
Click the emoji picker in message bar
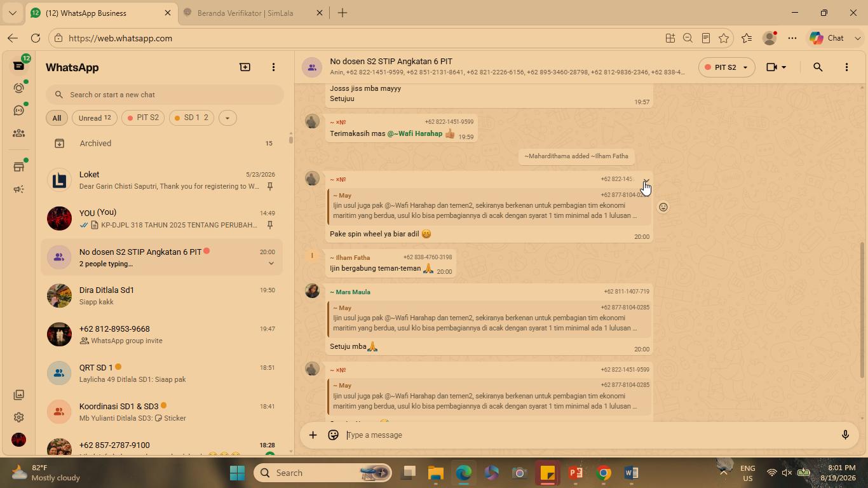[333, 435]
